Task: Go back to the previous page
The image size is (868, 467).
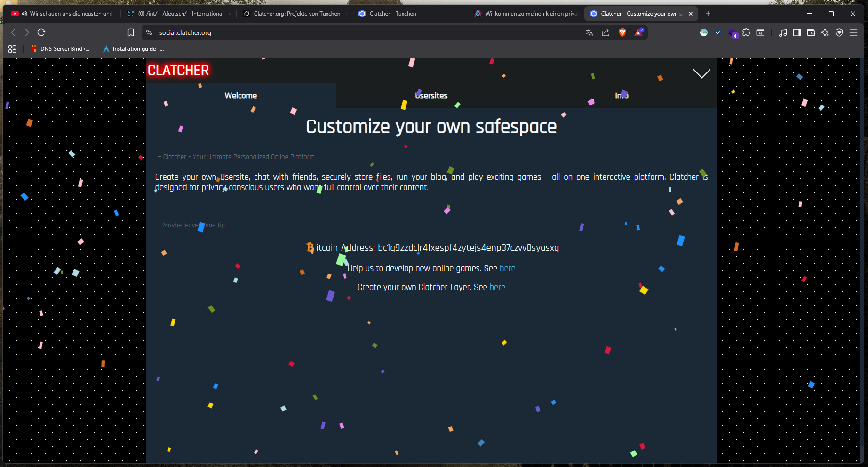Action: click(x=13, y=32)
